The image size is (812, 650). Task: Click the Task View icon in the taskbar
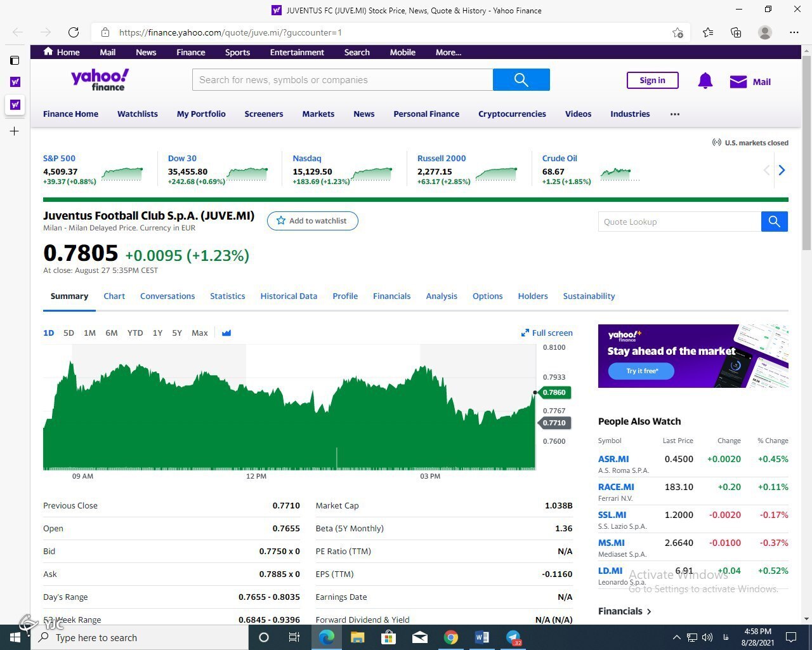pyautogui.click(x=294, y=637)
